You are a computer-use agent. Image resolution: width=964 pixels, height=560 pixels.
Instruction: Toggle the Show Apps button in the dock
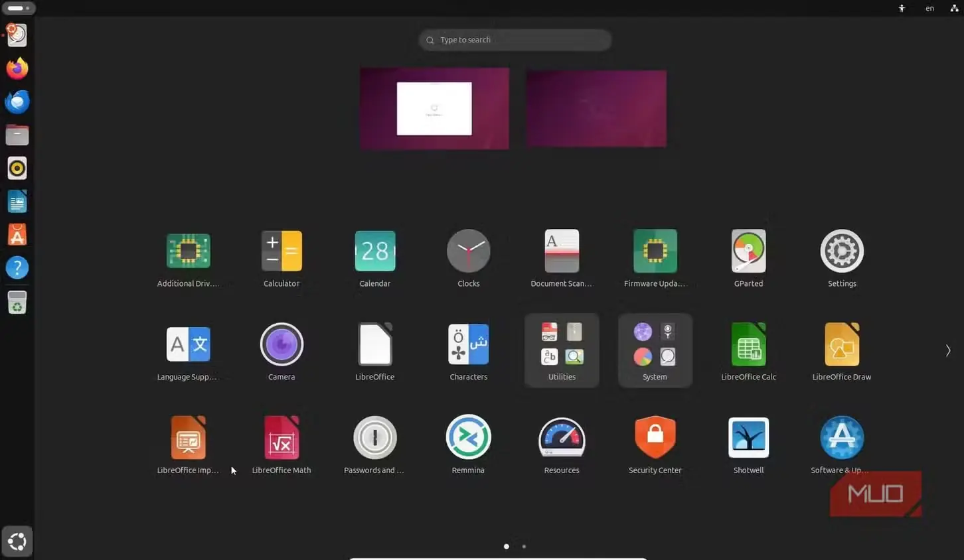pos(17,541)
